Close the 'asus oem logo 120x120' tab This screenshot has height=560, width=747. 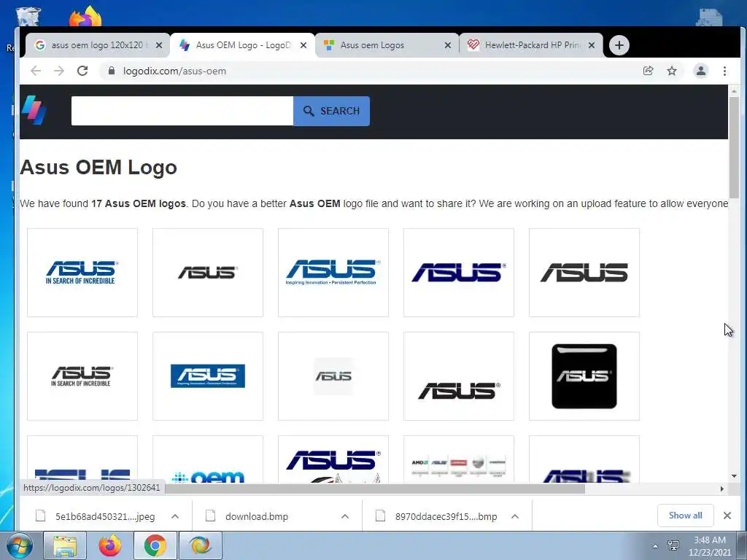(x=159, y=45)
